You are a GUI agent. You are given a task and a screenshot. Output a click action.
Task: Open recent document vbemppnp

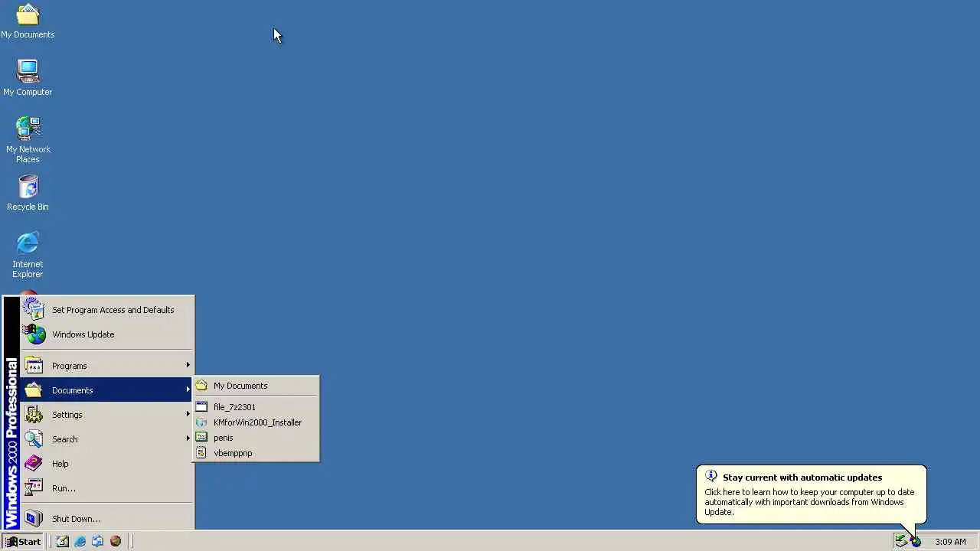click(256, 453)
